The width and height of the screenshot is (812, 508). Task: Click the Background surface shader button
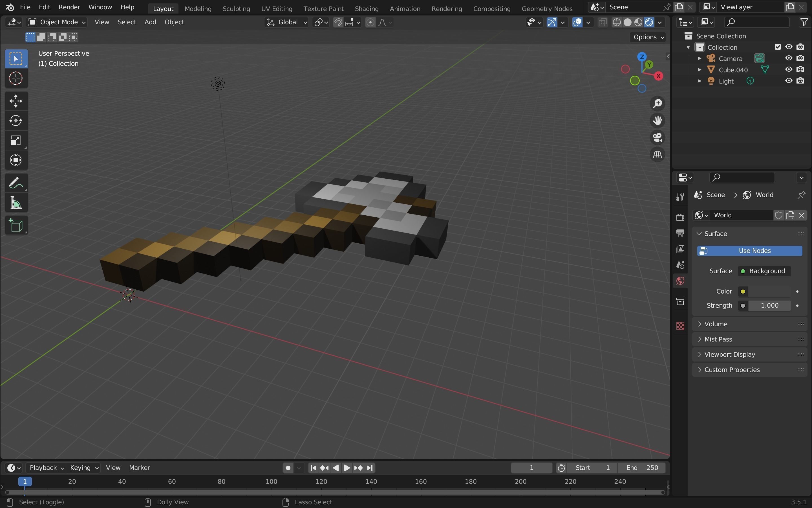(764, 271)
